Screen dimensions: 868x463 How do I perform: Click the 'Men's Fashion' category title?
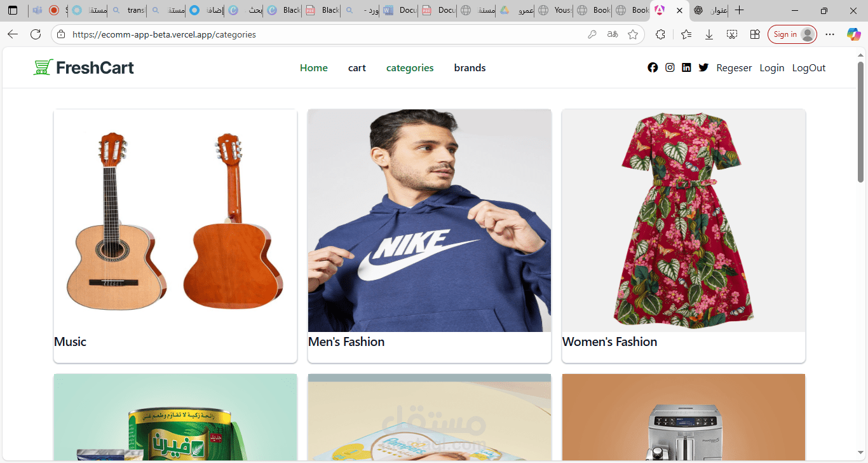pyautogui.click(x=346, y=342)
